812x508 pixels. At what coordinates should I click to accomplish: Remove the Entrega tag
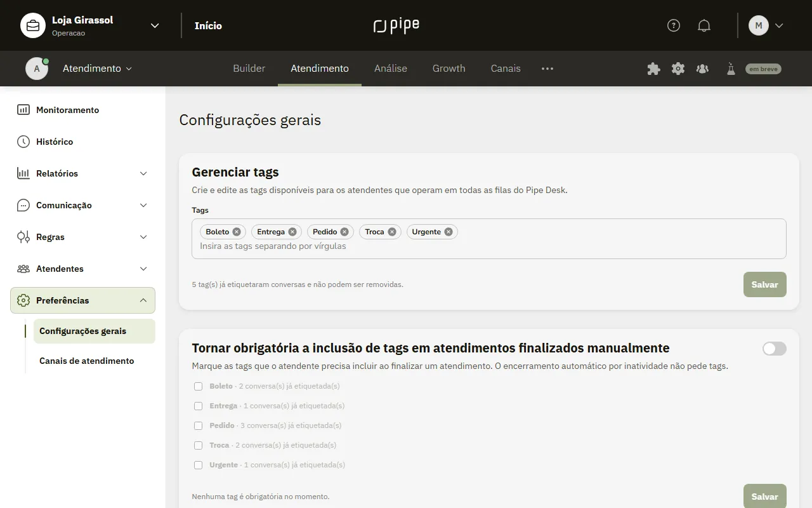(x=292, y=232)
